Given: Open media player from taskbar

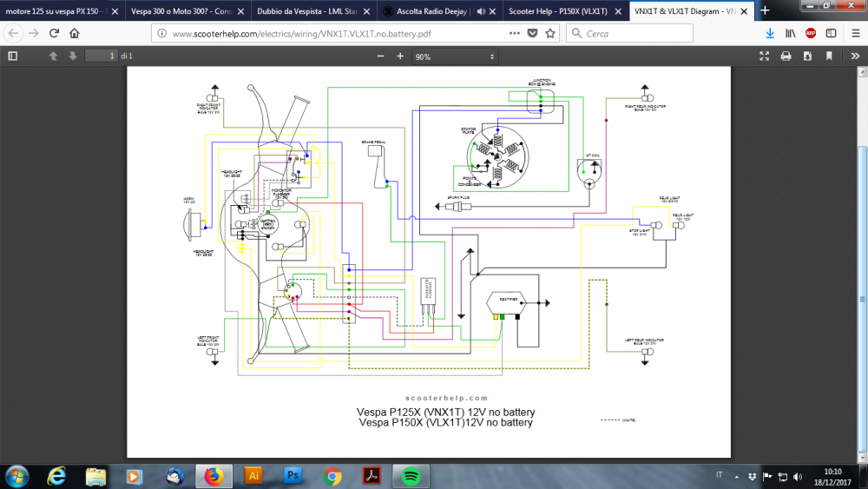Looking at the screenshot, I should [x=134, y=476].
